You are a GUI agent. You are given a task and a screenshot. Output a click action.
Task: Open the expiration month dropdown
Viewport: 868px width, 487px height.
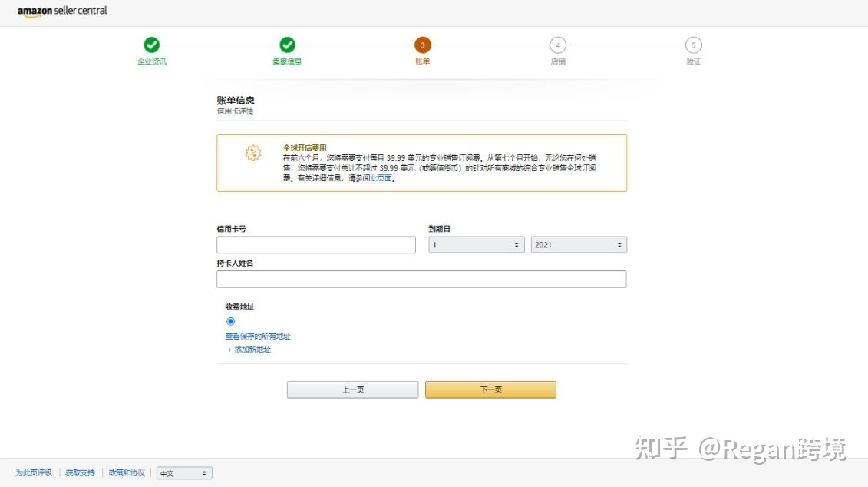click(x=476, y=243)
